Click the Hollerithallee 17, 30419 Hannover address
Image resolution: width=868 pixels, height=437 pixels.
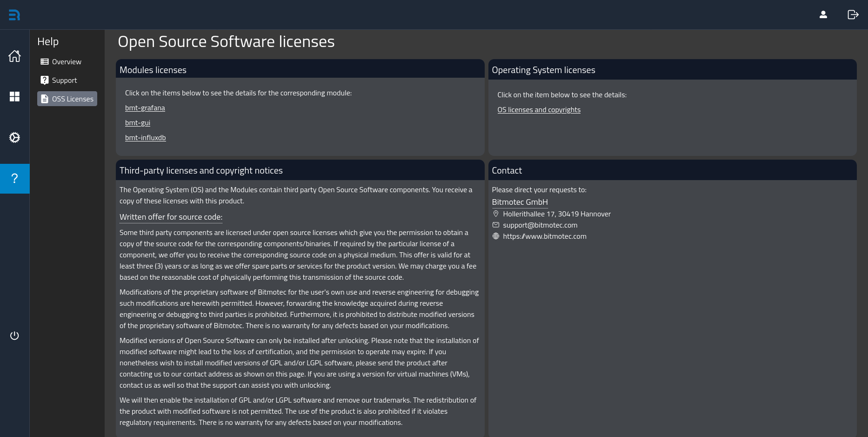(557, 214)
